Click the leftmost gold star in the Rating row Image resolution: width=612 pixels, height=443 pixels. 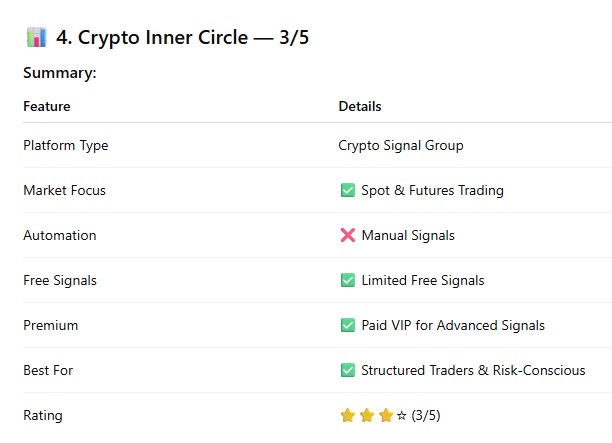(348, 415)
